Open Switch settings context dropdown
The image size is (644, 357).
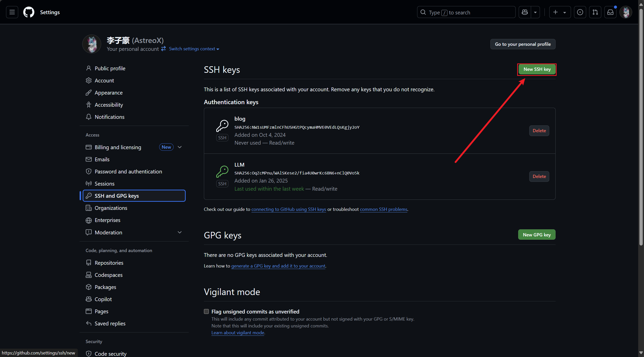[x=194, y=49]
